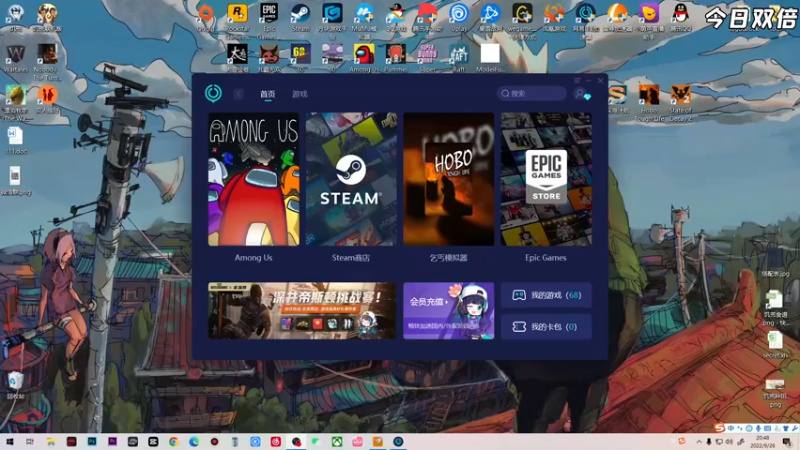Click the 乞丐模拟器 title label
Viewport: 800px width, 450px height.
[448, 258]
